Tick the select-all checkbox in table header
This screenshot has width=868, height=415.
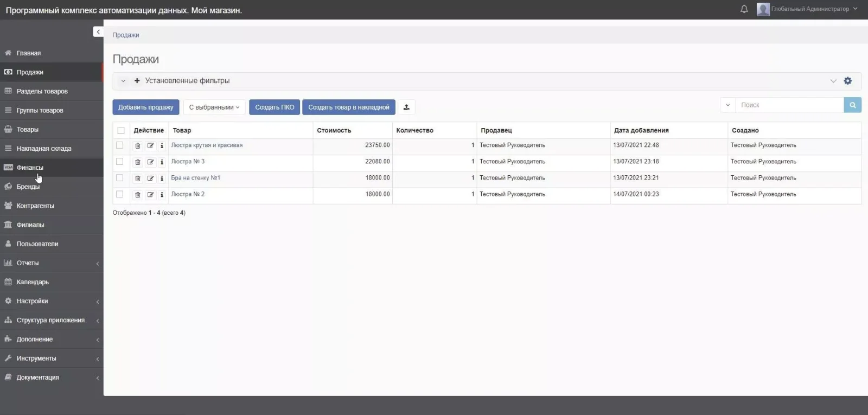[121, 131]
